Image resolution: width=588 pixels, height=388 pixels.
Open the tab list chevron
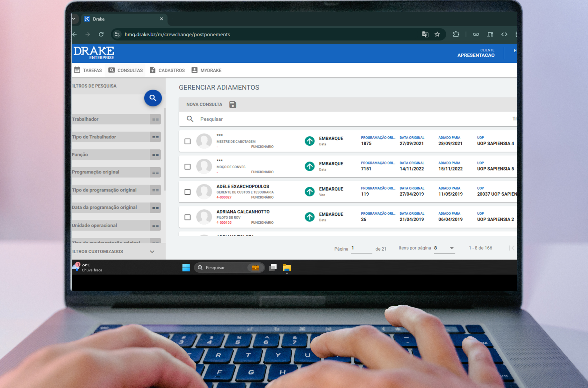click(74, 19)
